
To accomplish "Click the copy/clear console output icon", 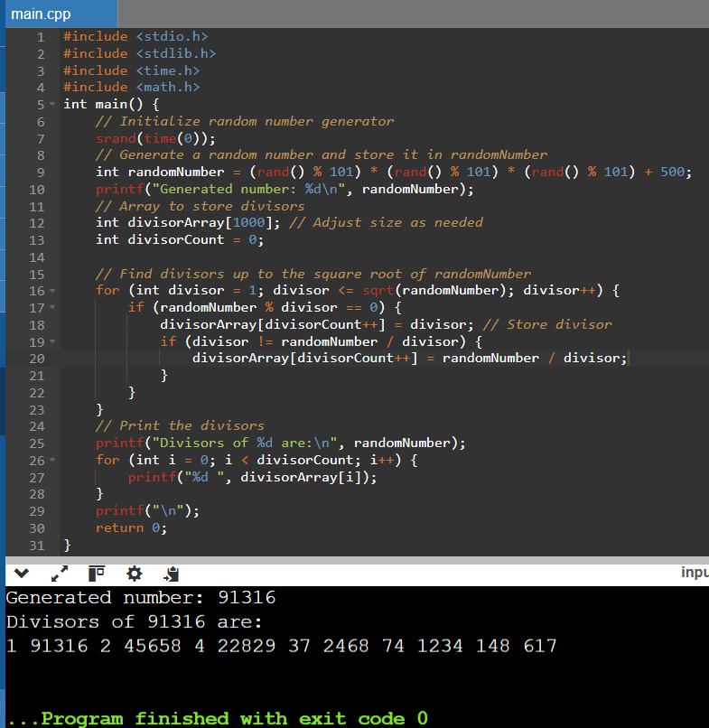I will pos(172,574).
